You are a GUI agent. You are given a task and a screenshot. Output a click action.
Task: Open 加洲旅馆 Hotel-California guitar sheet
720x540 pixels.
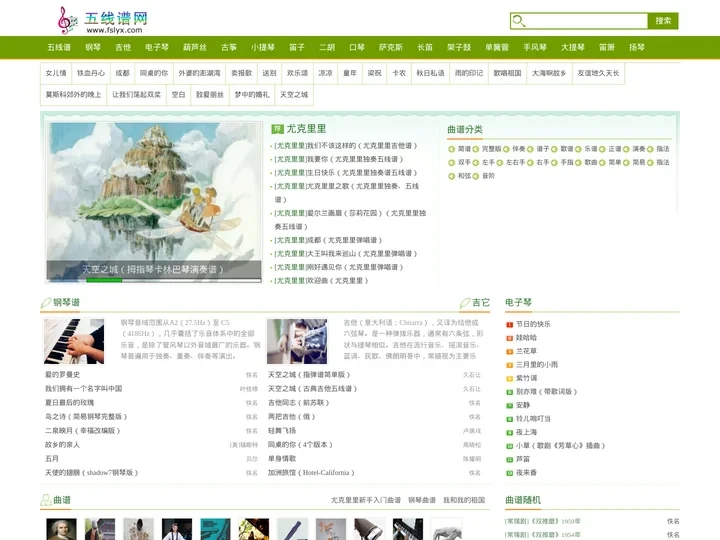coord(311,472)
